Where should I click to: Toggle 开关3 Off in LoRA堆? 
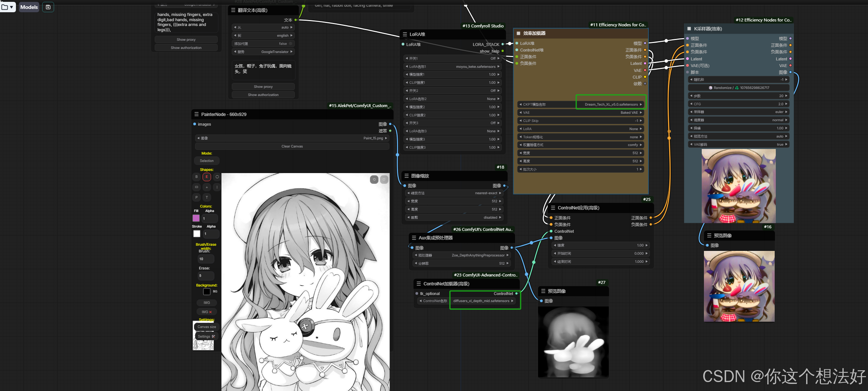453,123
